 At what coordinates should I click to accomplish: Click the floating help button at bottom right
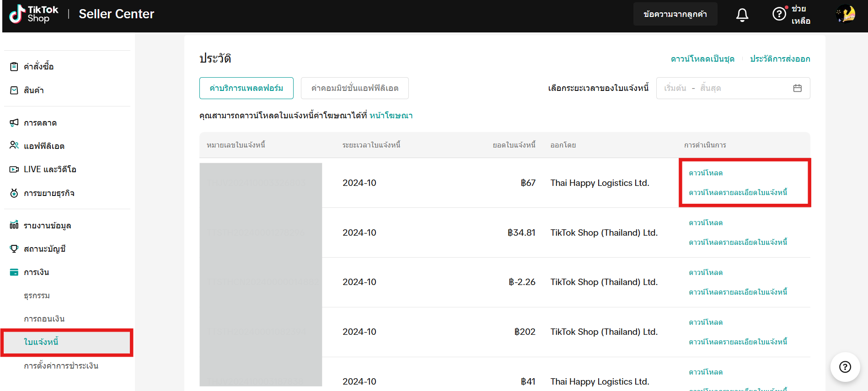845,367
